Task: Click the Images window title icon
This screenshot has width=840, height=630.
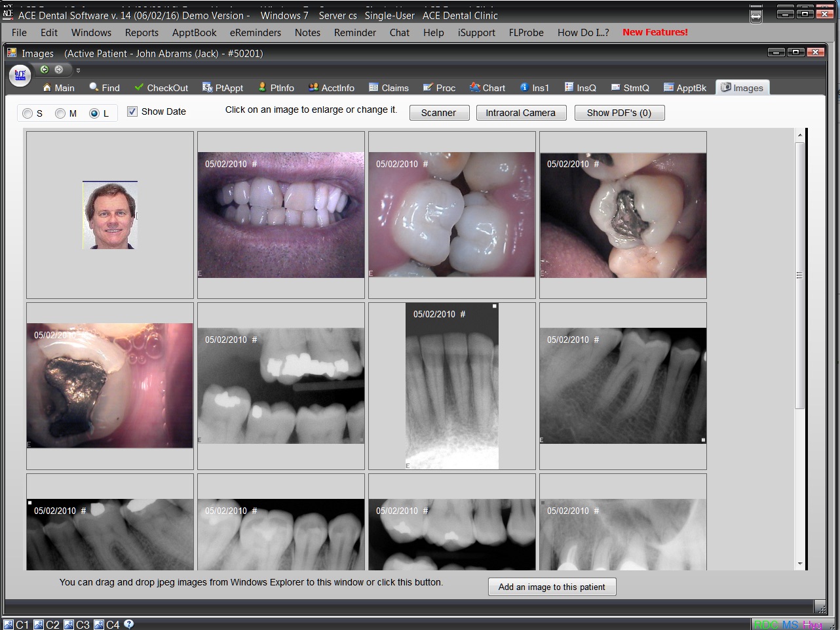Action: 12,52
